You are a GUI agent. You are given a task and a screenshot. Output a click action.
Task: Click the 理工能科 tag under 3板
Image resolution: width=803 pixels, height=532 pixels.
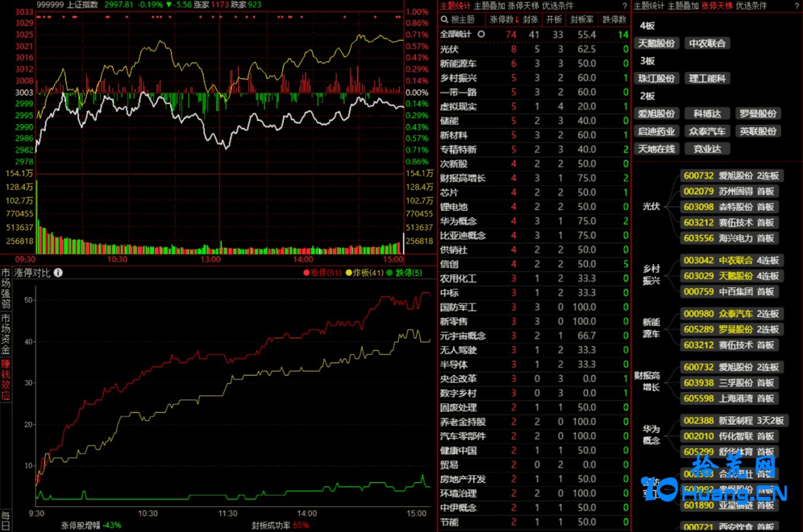point(707,78)
